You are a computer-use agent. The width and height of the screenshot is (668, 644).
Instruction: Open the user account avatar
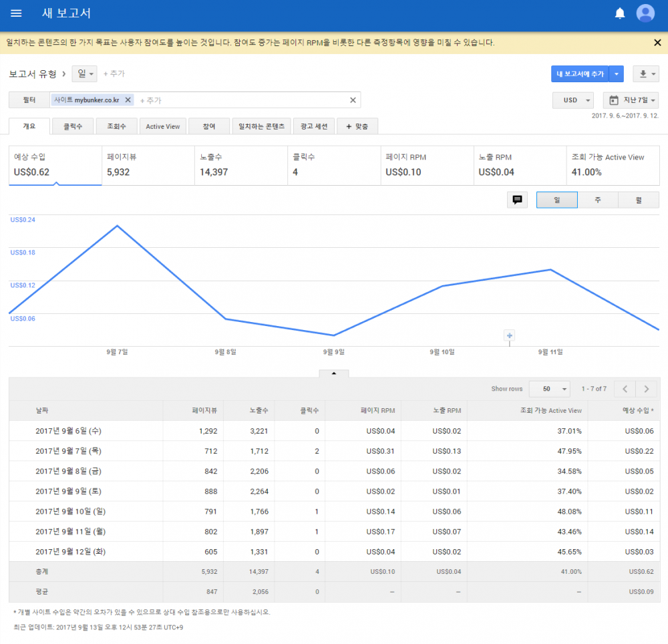click(645, 13)
